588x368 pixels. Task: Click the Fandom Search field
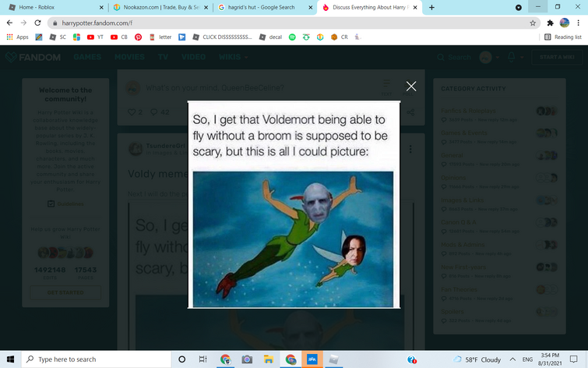[454, 57]
